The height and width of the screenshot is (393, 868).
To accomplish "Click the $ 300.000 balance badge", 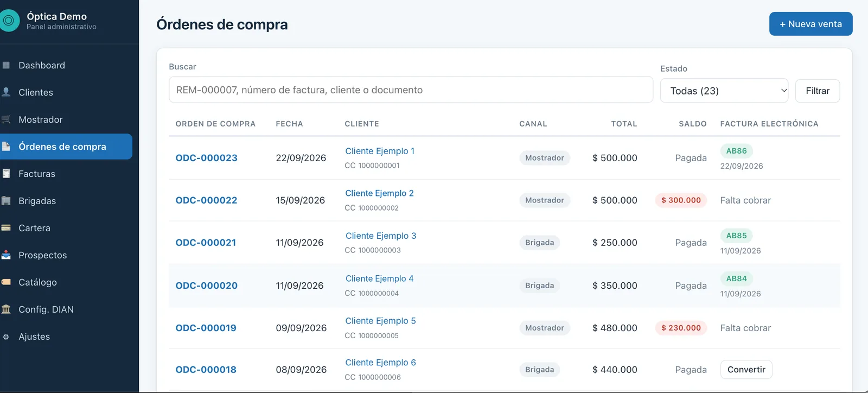I will [681, 200].
